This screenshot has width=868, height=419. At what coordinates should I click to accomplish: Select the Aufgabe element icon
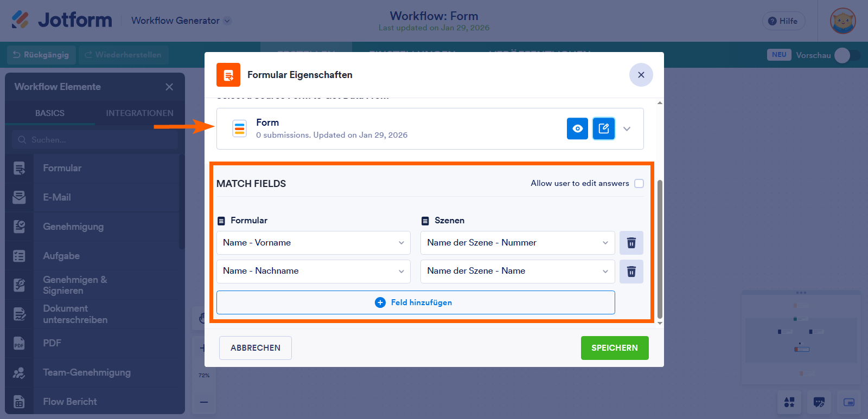[x=19, y=256]
